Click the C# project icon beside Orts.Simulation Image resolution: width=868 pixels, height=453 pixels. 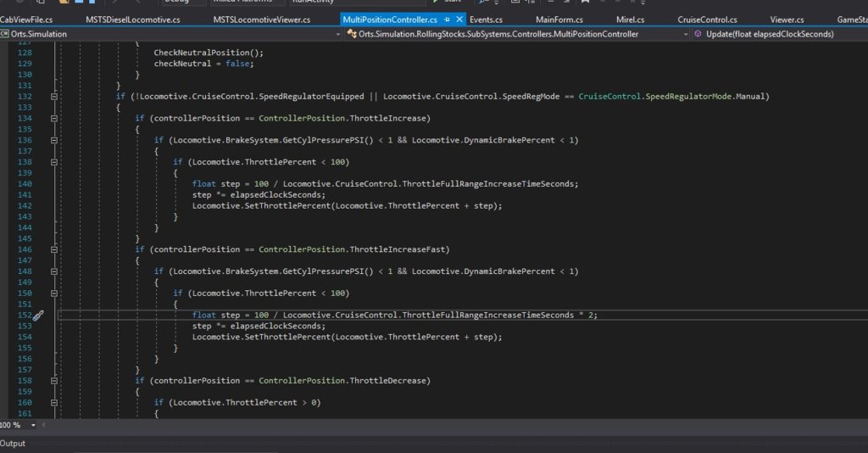click(x=5, y=34)
